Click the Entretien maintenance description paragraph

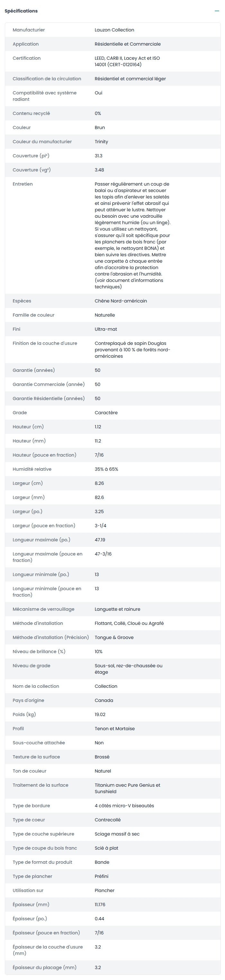(x=132, y=235)
